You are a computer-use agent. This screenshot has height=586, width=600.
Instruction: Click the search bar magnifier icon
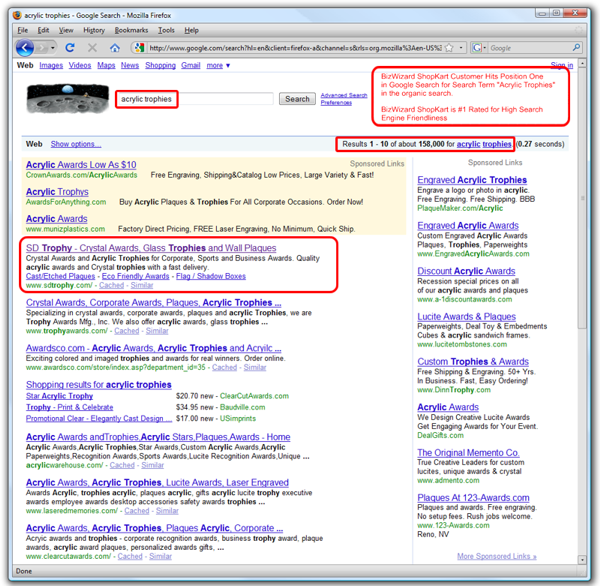(576, 47)
